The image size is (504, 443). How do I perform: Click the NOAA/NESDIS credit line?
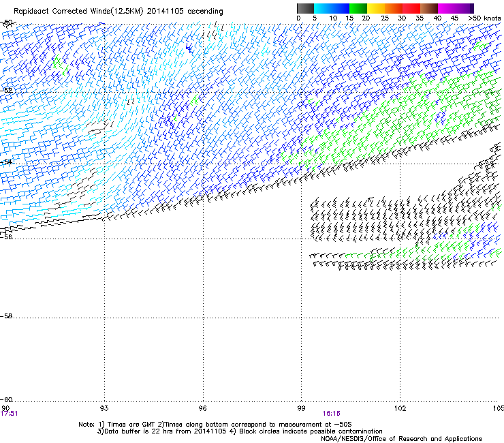401,439
